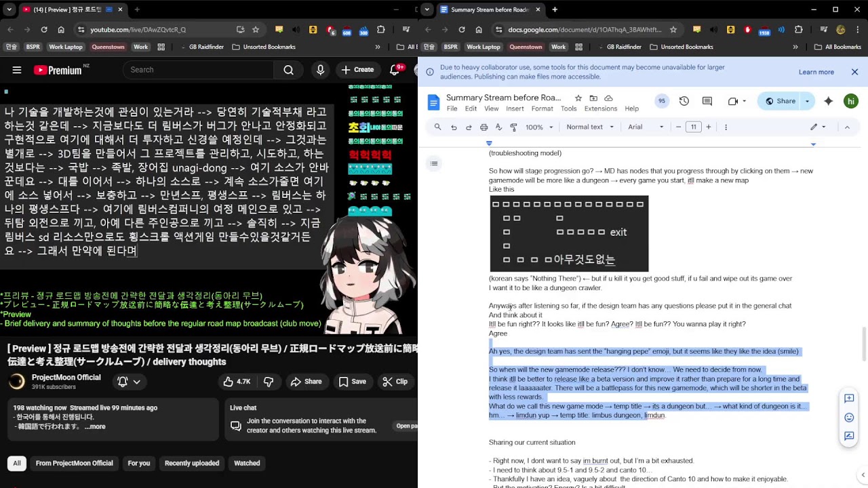Screen dimensions: 868x488
Task: Expand video description with ...more
Action: pyautogui.click(x=94, y=426)
